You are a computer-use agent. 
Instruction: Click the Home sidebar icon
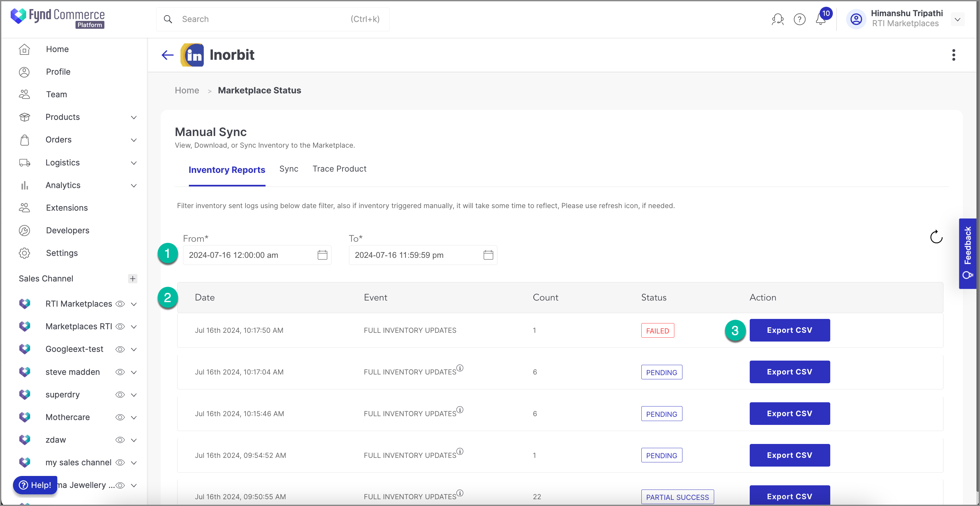pyautogui.click(x=24, y=49)
